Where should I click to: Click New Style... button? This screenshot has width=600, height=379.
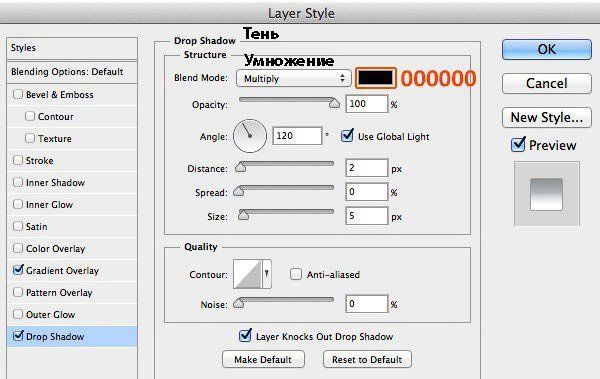[547, 117]
